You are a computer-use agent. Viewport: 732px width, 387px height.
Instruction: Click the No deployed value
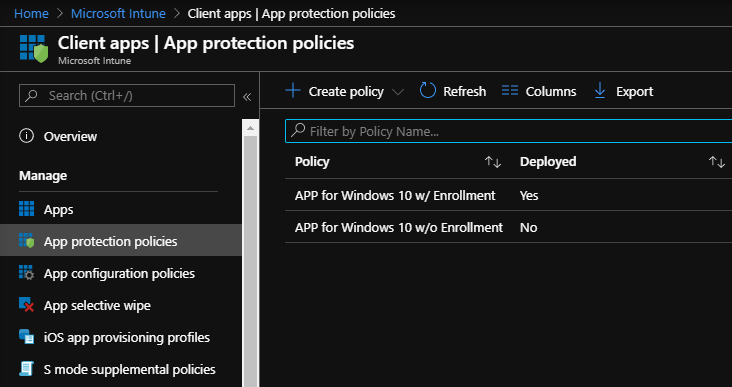[x=528, y=227]
